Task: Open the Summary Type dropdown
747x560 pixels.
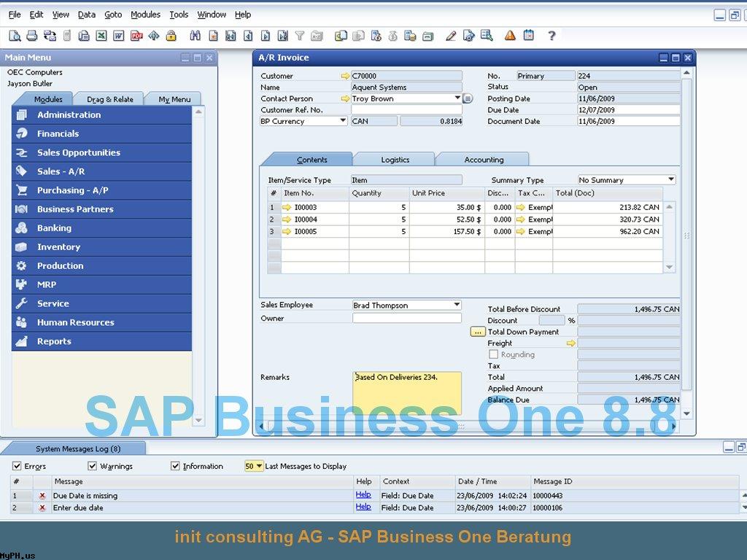Action: tap(671, 179)
